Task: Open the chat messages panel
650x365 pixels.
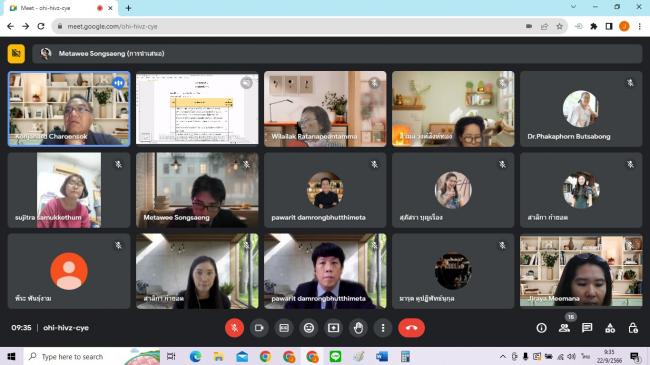Action: 587,328
